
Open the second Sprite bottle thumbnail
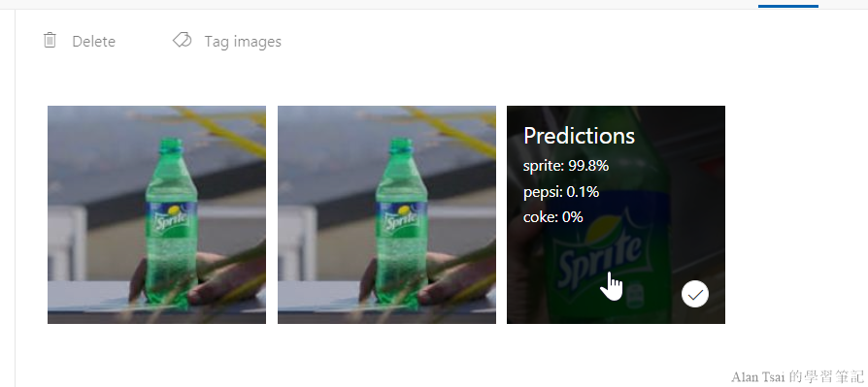[386, 214]
